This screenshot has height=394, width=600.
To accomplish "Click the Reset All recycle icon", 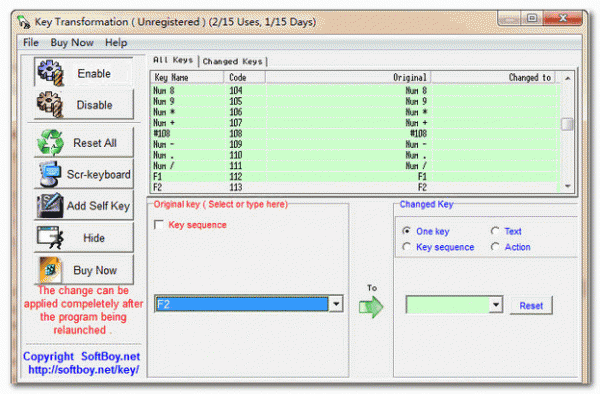I will [50, 143].
